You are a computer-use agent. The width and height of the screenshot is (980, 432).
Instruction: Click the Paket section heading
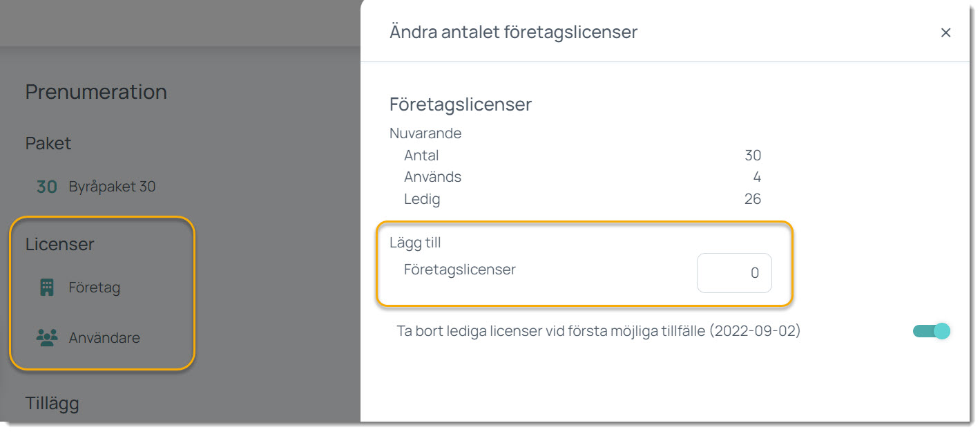(x=48, y=143)
